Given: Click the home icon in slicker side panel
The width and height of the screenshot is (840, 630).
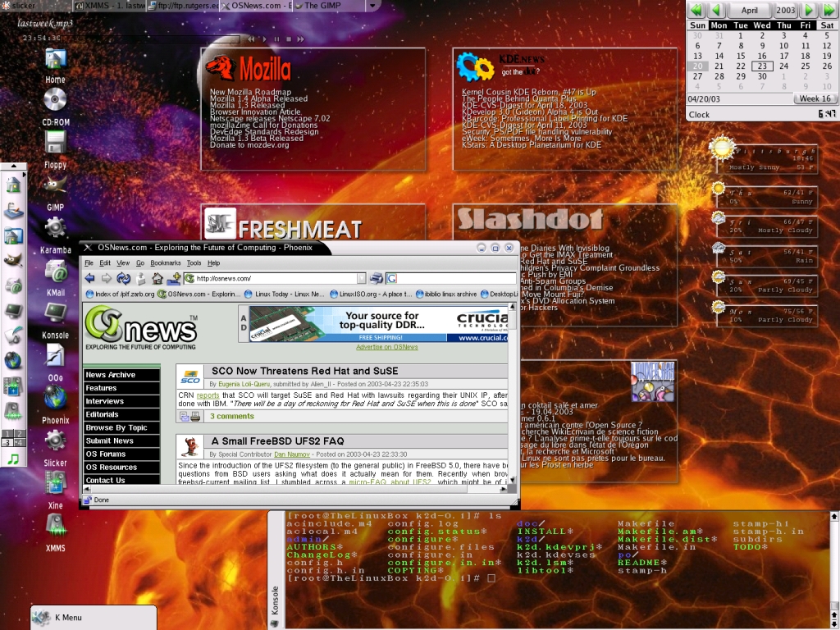Looking at the screenshot, I should (x=13, y=185).
